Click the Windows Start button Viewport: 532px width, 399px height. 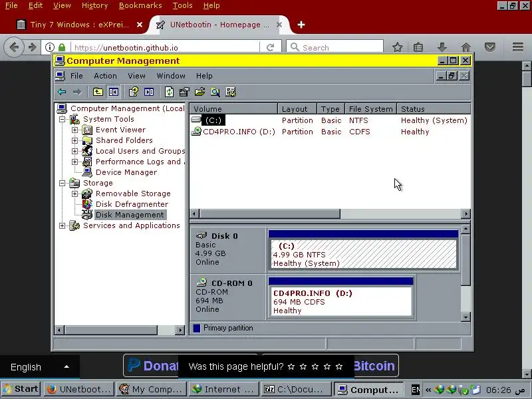21,389
